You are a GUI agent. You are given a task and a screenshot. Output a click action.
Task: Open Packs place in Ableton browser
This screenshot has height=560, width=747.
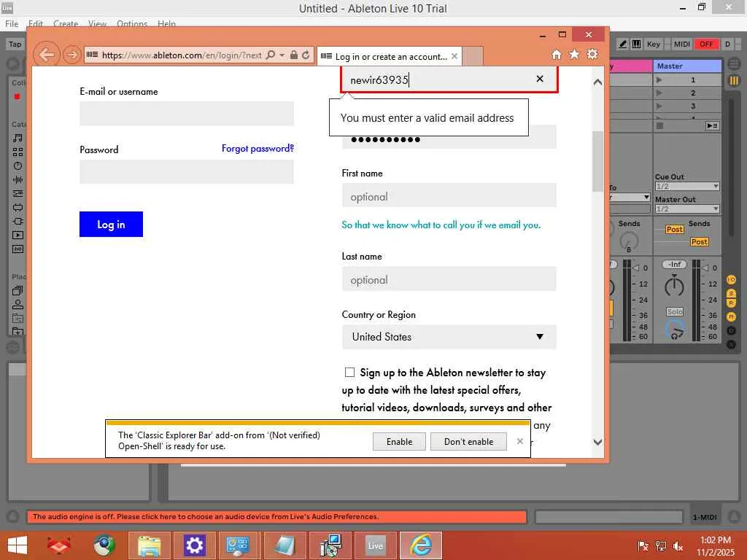coord(18,290)
